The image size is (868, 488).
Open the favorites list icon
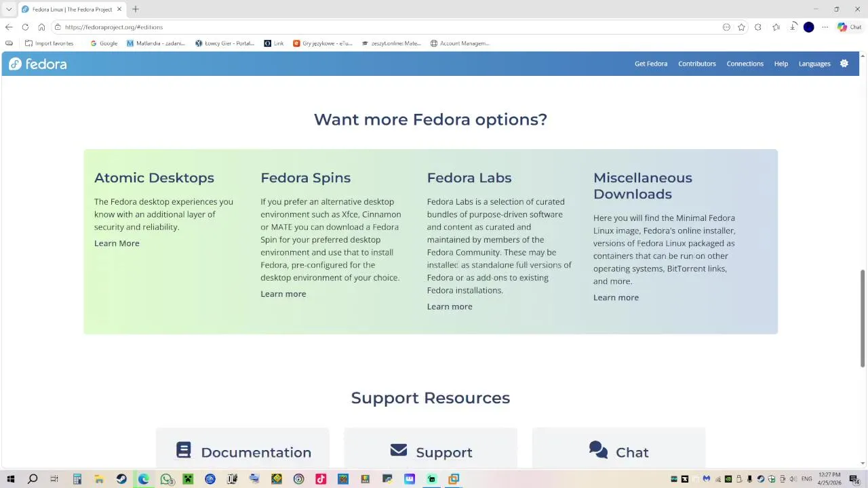click(x=776, y=27)
